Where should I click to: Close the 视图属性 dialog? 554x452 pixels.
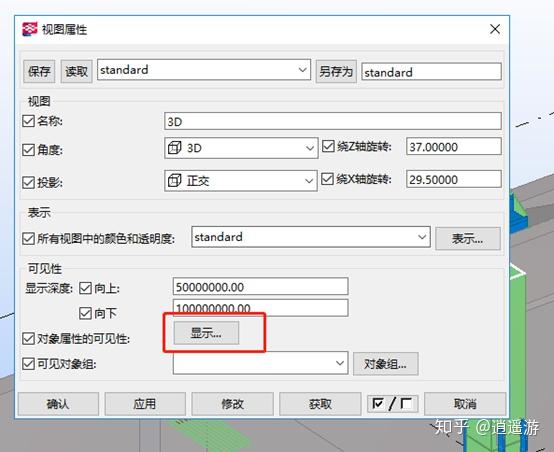click(x=495, y=29)
